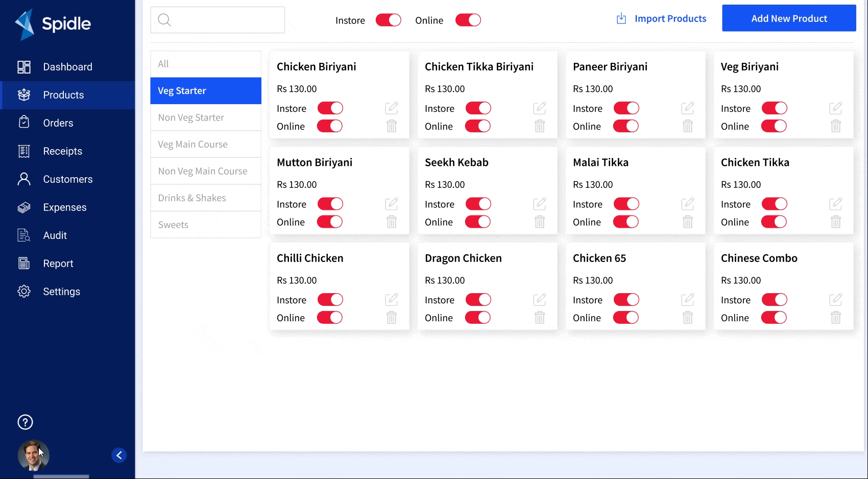Image resolution: width=868 pixels, height=479 pixels.
Task: Toggle Instore for Chicken Biriyani
Action: tap(330, 108)
